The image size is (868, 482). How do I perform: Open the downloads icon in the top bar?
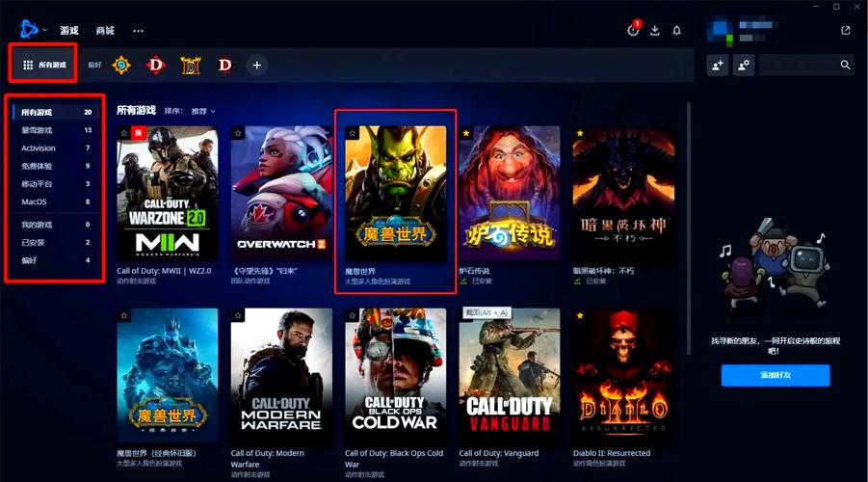[655, 31]
